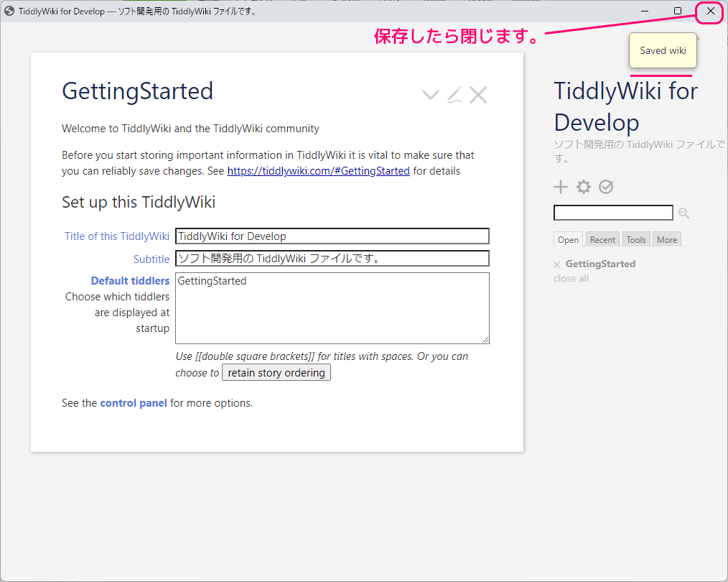Open advanced search via the magnifier icon
Viewport: 728px width, 582px height.
click(x=683, y=213)
